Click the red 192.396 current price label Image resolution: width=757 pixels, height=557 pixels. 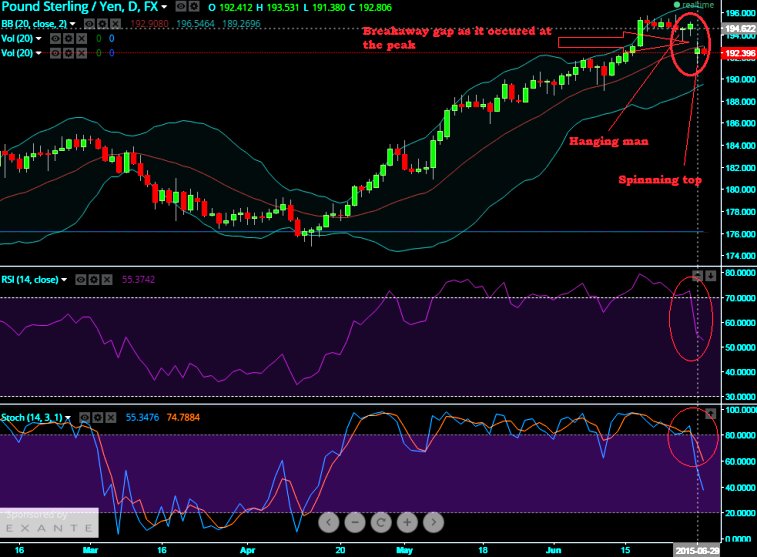tap(739, 53)
